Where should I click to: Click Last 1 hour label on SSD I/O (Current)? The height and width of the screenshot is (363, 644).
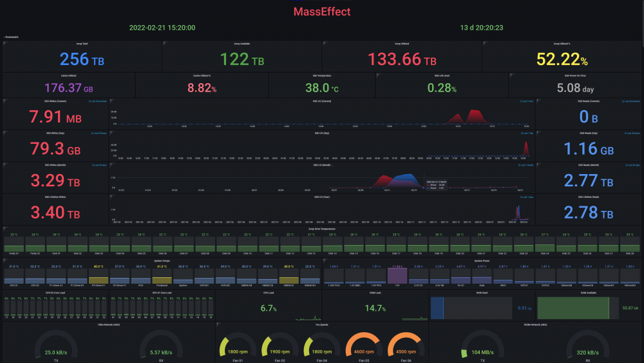pos(527,101)
